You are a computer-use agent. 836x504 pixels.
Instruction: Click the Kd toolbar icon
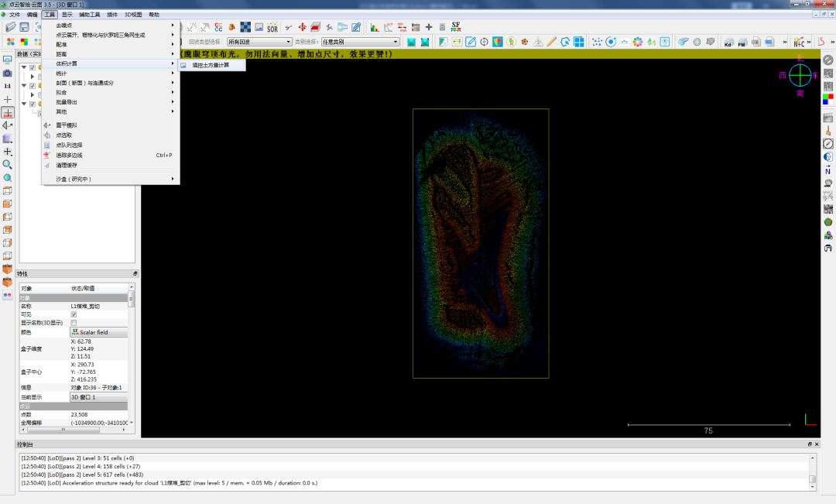tap(728, 42)
